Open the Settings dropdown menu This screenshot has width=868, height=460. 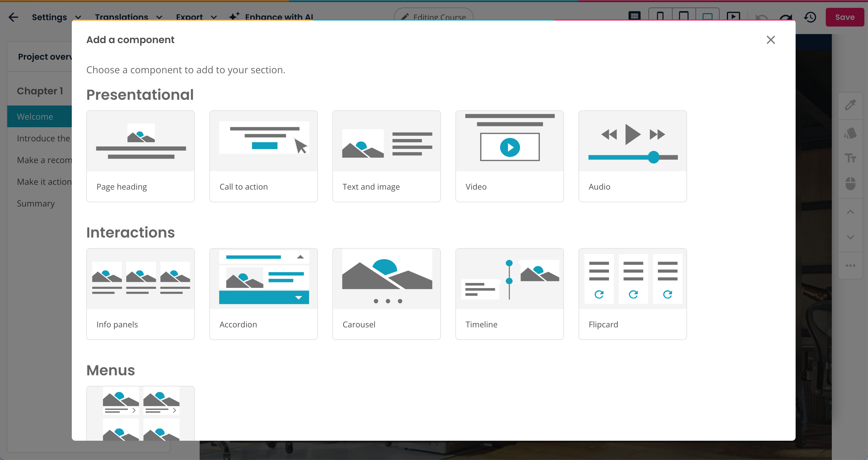pyautogui.click(x=56, y=17)
